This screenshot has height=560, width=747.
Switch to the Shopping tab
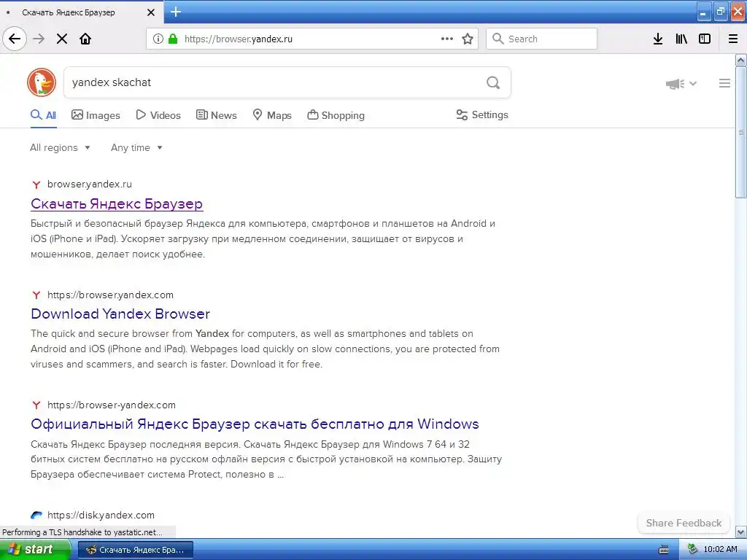[x=336, y=115]
